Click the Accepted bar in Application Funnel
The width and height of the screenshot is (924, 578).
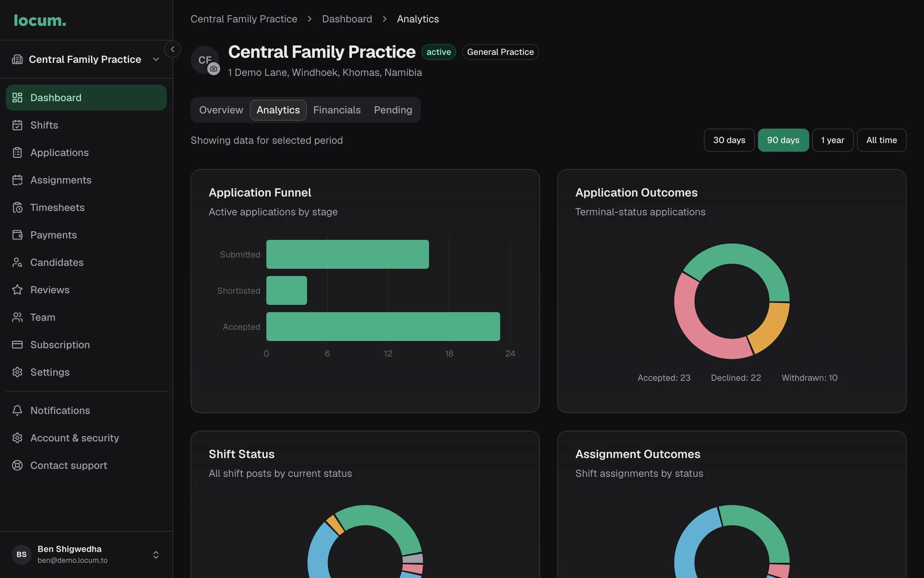click(383, 326)
